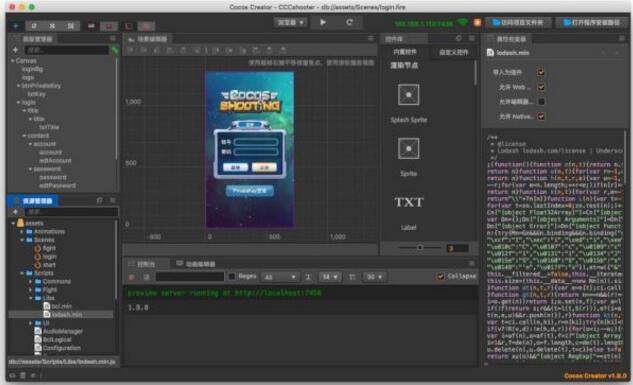
Task: Uncheck the Native allow checkbox
Action: [x=541, y=117]
